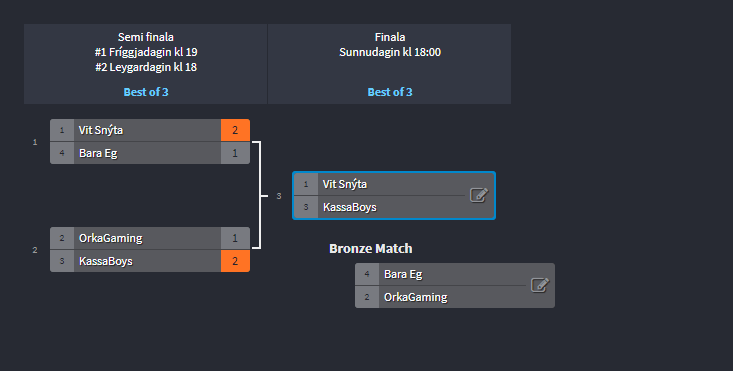Click Bara Eg's score of 1
This screenshot has height=371, width=733.
coord(235,153)
